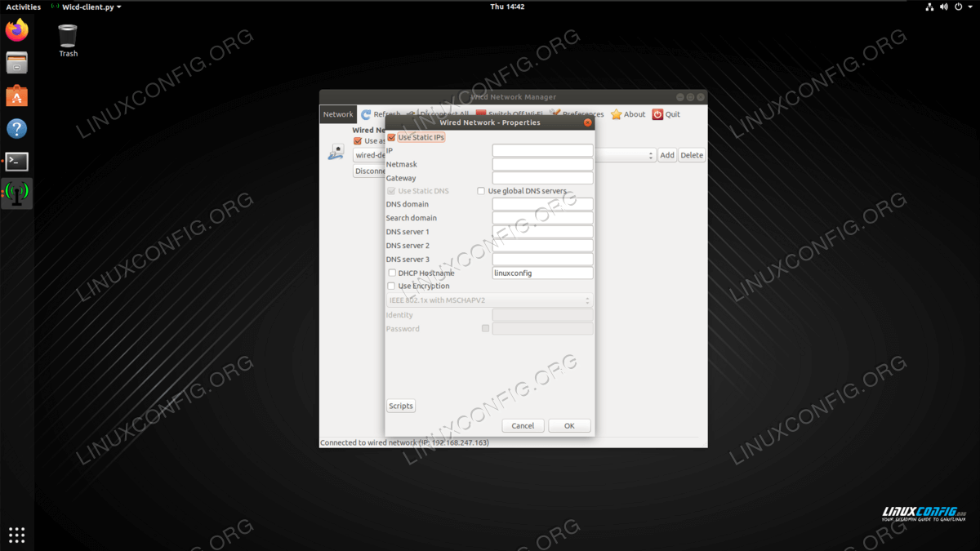This screenshot has height=551, width=980.
Task: Enable the Use Encryption checkbox
Action: [392, 287]
